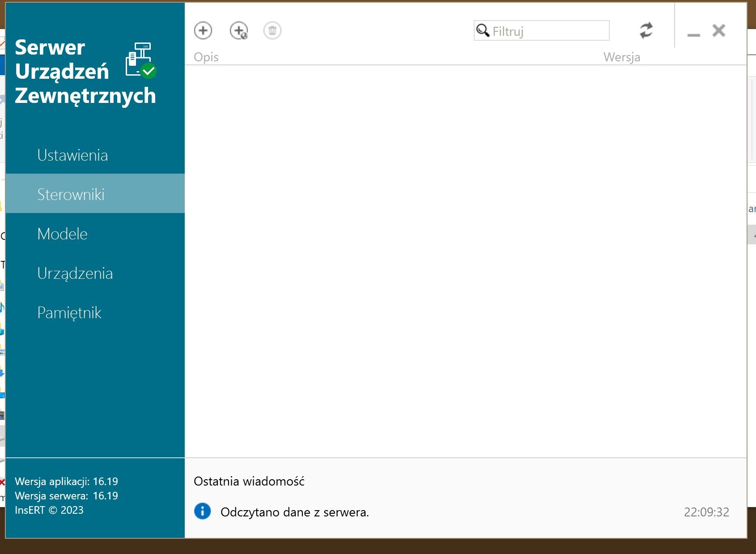This screenshot has width=756, height=554.
Task: Click the 22:09:32 message timestamp
Action: point(706,512)
